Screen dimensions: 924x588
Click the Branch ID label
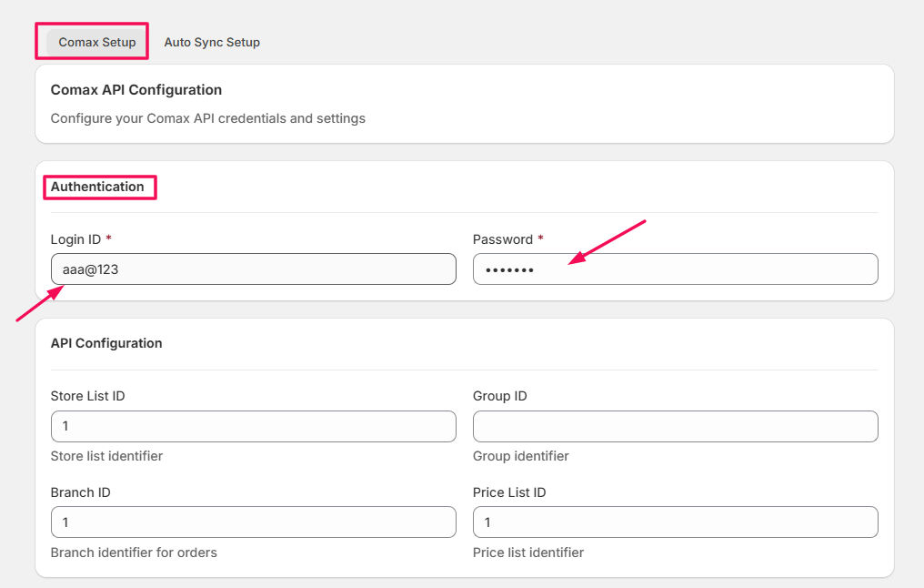pos(80,492)
